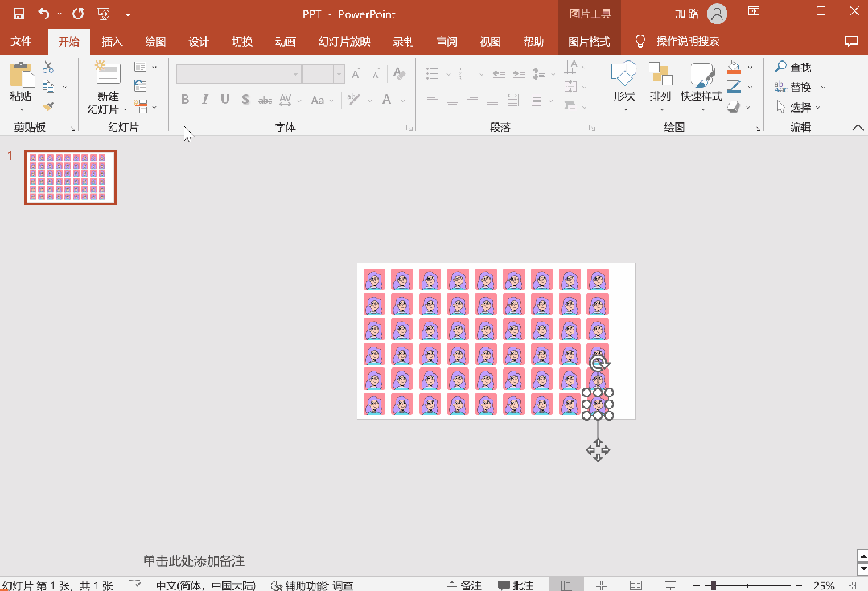
Task: Toggle Strikethrough formatting
Action: click(x=265, y=101)
